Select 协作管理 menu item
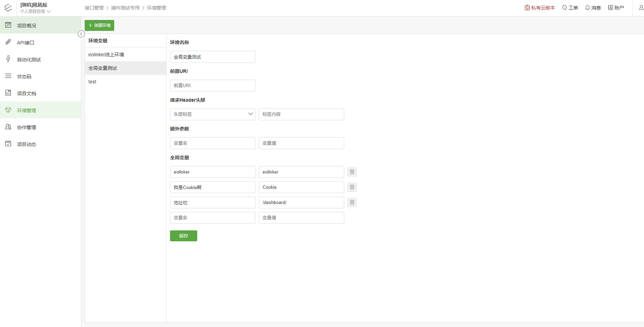 (x=41, y=127)
